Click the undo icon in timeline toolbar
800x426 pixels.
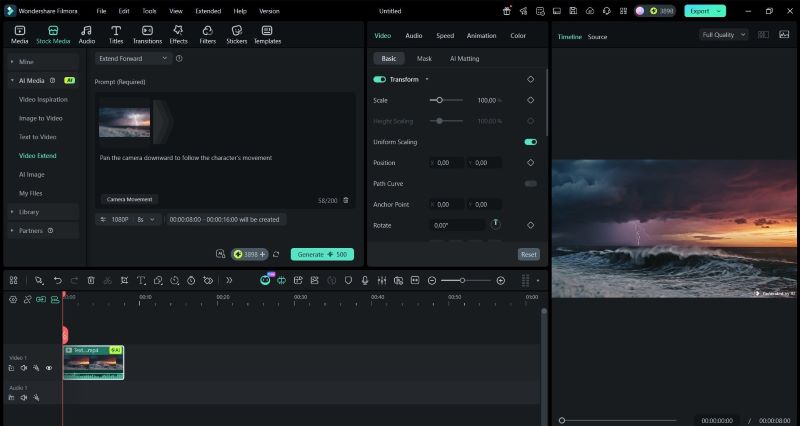[x=58, y=281]
